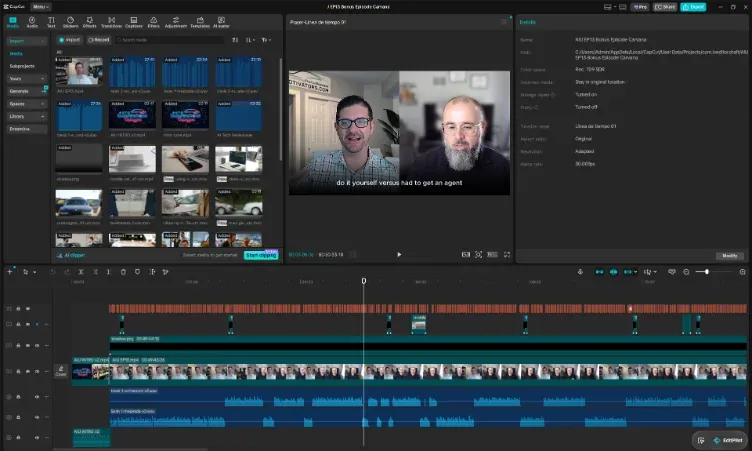Hide the shadow.png track eye icon
The height and width of the screenshot is (451, 752).
click(x=28, y=345)
